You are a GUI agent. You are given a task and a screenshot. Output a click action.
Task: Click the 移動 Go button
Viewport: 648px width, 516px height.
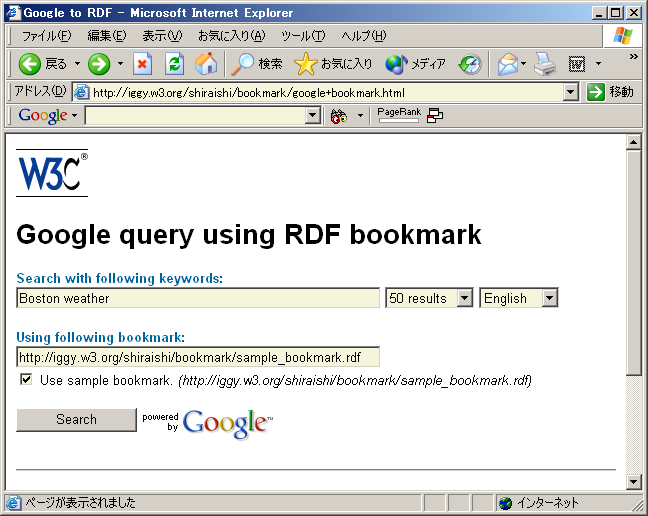pyautogui.click(x=610, y=92)
